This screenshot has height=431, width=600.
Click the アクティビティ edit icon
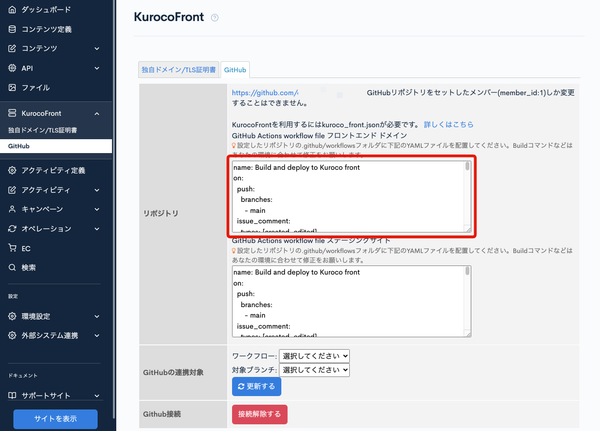pos(12,189)
